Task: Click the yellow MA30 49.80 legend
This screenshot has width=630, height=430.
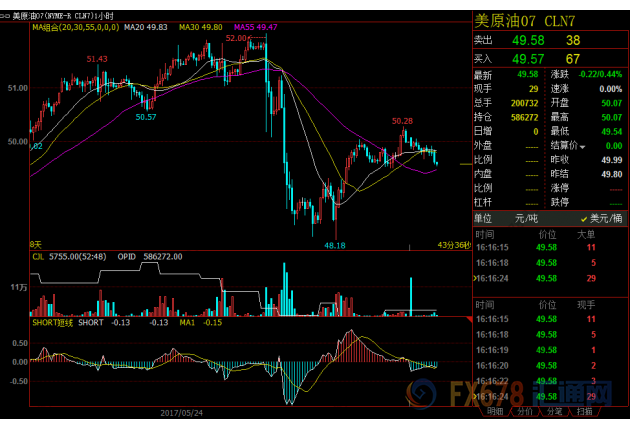Action: (201, 27)
